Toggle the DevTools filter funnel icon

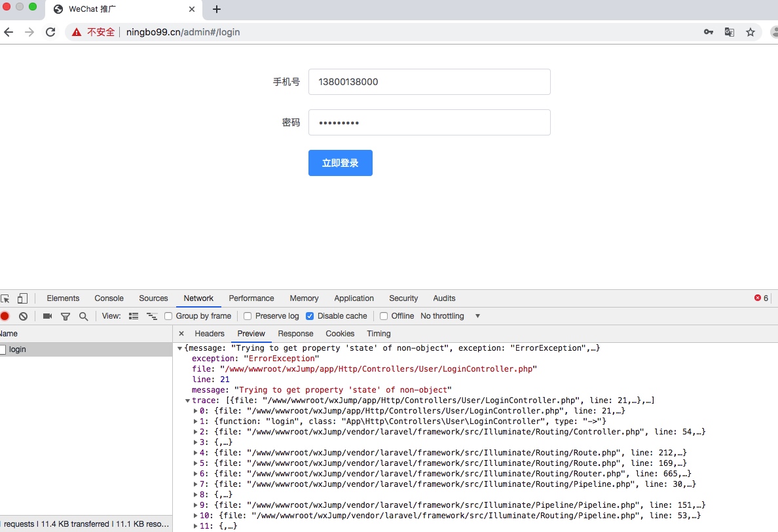(x=65, y=316)
